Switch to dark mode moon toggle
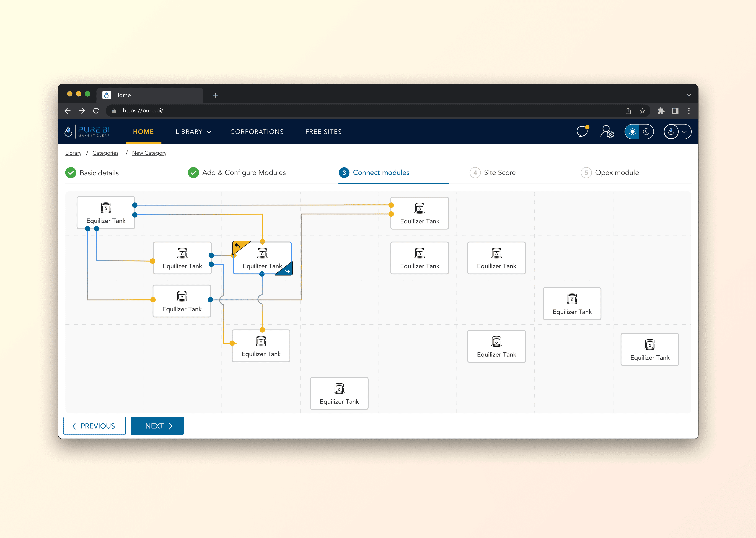The image size is (756, 538). pyautogui.click(x=646, y=131)
